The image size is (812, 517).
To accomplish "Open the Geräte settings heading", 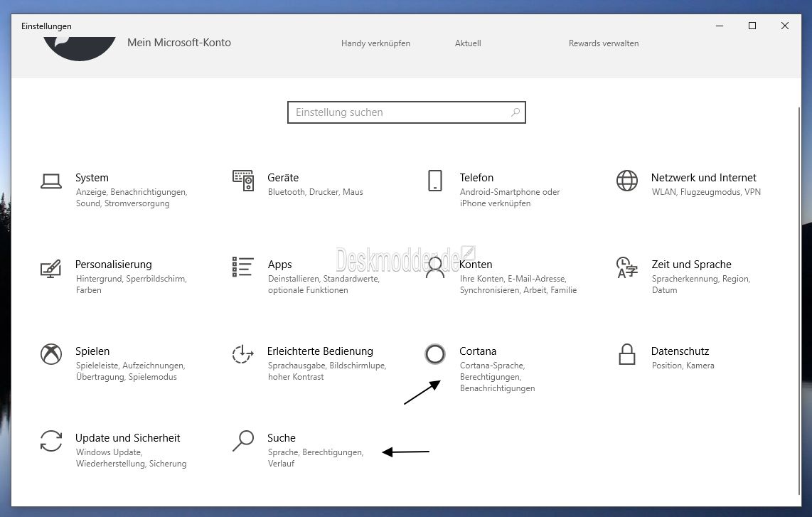I will pos(283,178).
